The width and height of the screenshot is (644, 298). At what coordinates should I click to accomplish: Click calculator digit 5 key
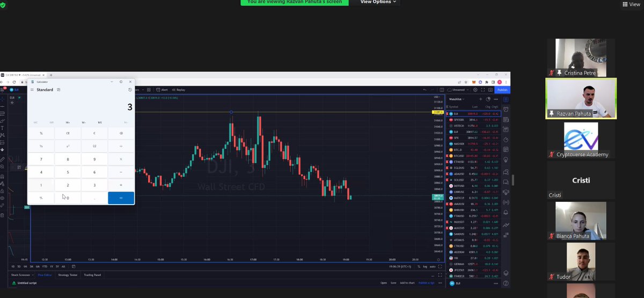click(x=68, y=172)
